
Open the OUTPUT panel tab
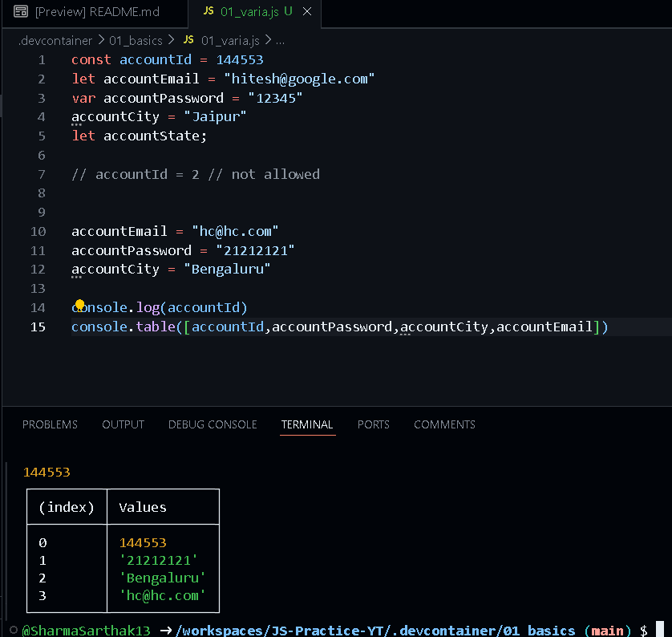(x=123, y=424)
